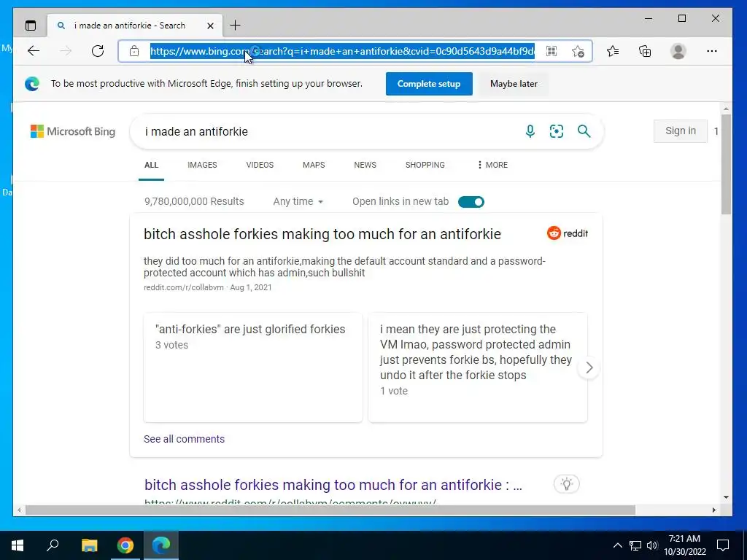This screenshot has height=560, width=747.
Task: Switch to the SHOPPING tab
Action: click(425, 165)
